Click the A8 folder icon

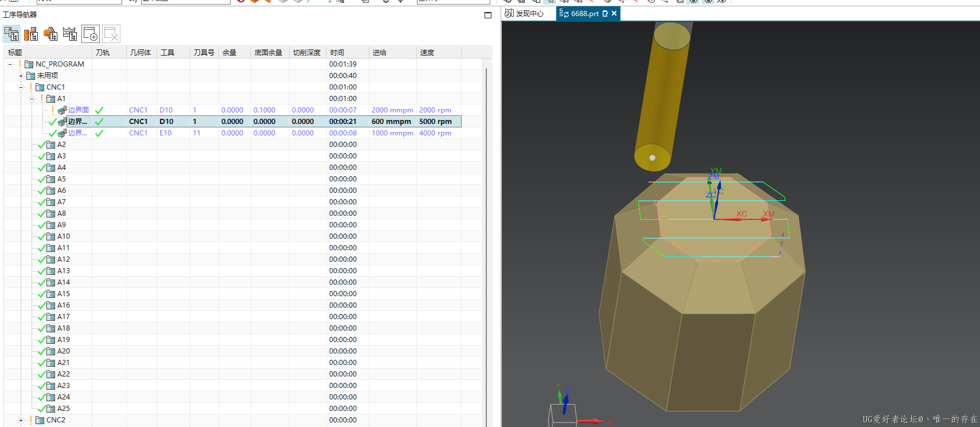pyautogui.click(x=51, y=214)
